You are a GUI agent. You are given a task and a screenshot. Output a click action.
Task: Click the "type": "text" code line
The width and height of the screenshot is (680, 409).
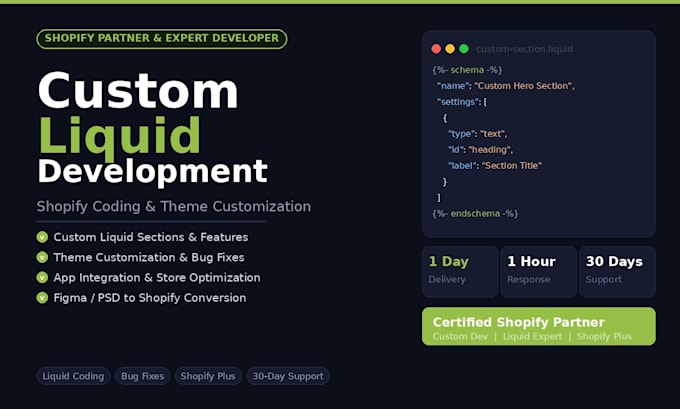point(477,134)
